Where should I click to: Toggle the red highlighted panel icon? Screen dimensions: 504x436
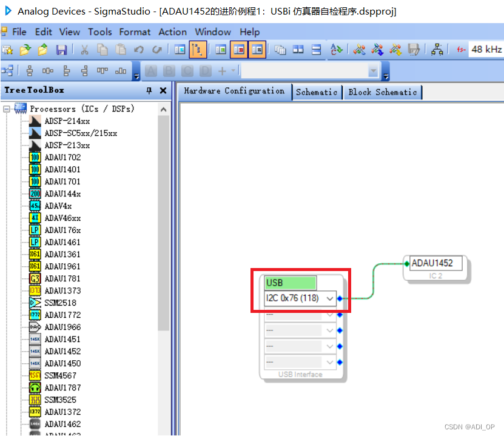tap(238, 50)
